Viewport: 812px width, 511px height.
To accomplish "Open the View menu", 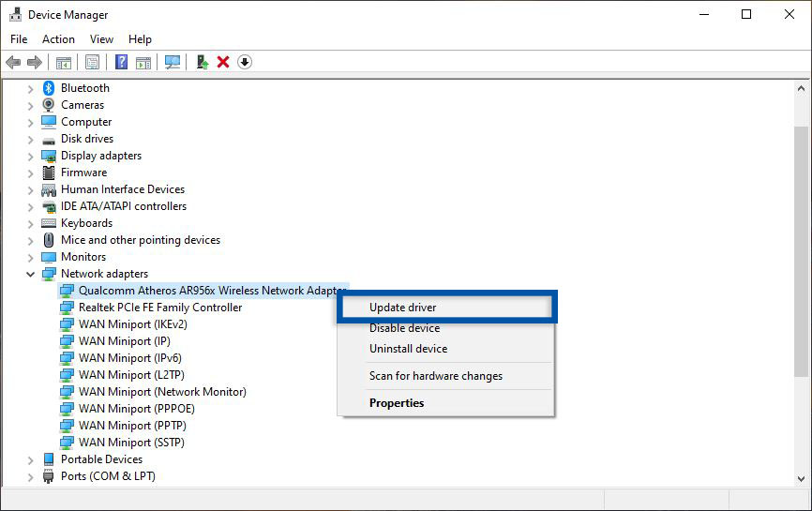I will click(x=101, y=39).
